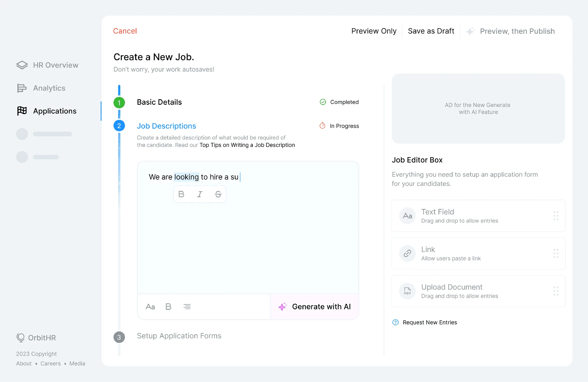Grab the Text Field drag handle
This screenshot has width=588, height=382.
pyautogui.click(x=556, y=216)
